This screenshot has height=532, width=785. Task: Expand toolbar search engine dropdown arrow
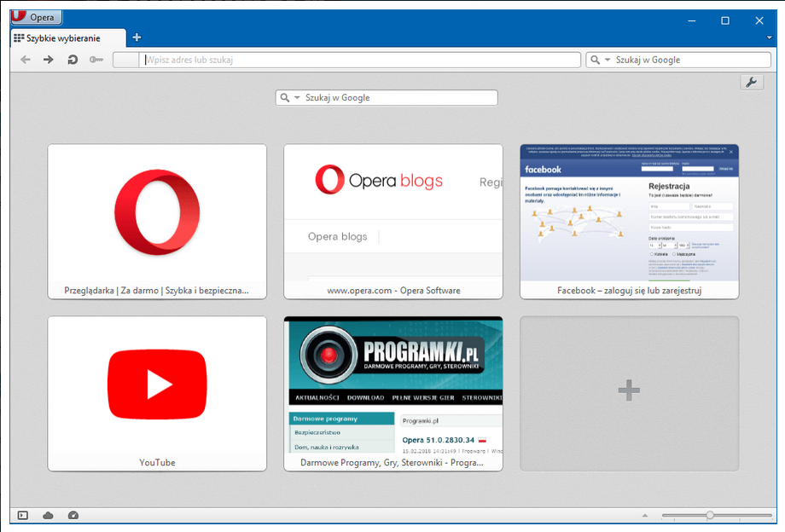(x=608, y=60)
